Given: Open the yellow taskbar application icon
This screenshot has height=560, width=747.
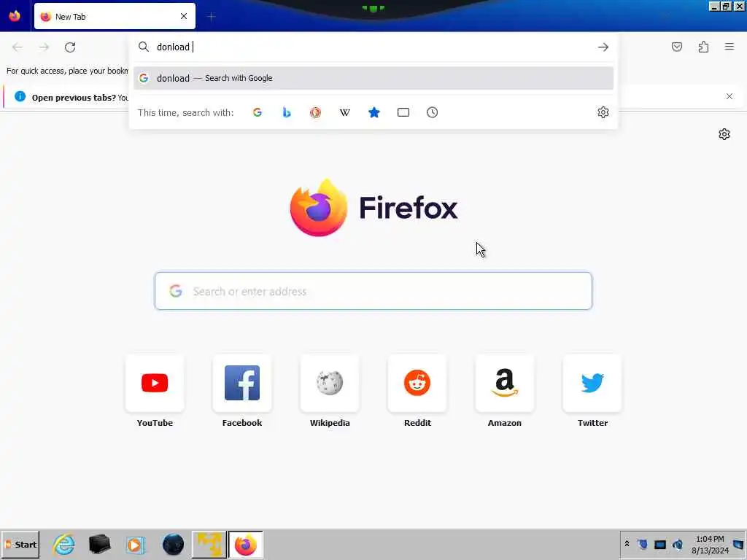Looking at the screenshot, I should 209,544.
